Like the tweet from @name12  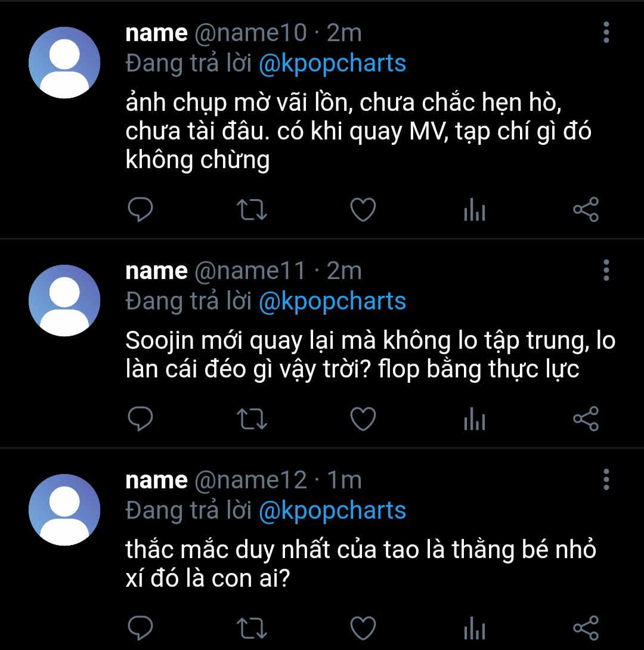coord(363,628)
